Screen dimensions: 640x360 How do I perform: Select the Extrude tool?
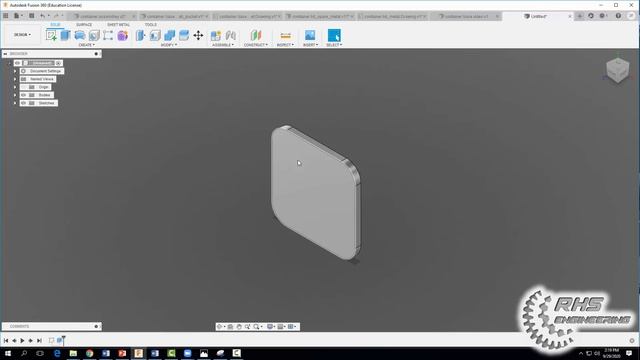point(65,36)
